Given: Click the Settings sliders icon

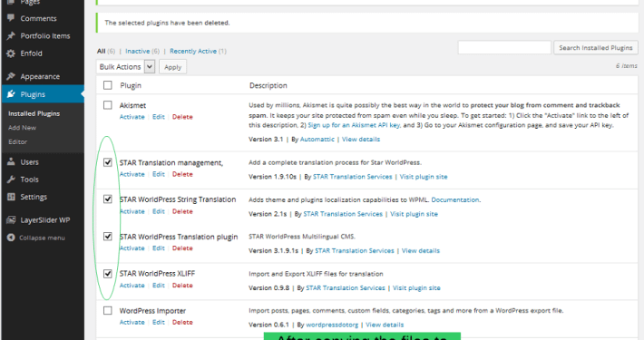Looking at the screenshot, I should (x=11, y=197).
